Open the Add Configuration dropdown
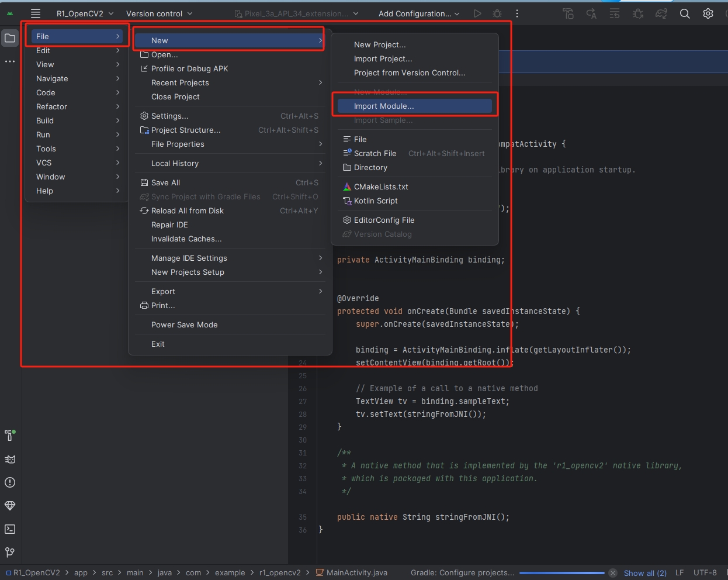 (419, 13)
